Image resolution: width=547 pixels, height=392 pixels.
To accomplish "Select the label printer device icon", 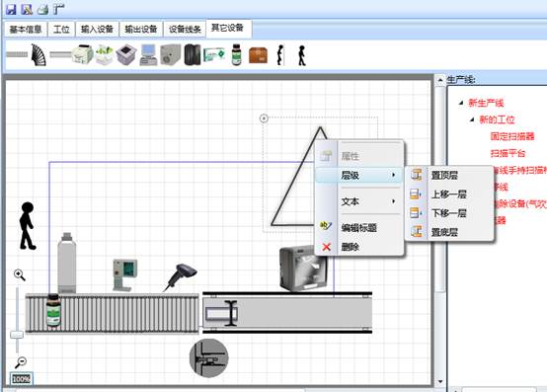I will pyautogui.click(x=82, y=54).
